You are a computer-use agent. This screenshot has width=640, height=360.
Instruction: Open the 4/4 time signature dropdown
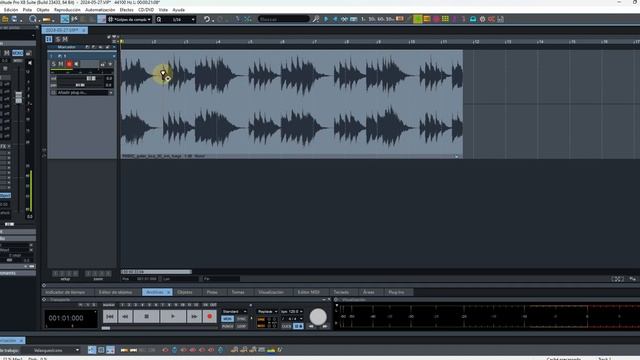(292, 319)
